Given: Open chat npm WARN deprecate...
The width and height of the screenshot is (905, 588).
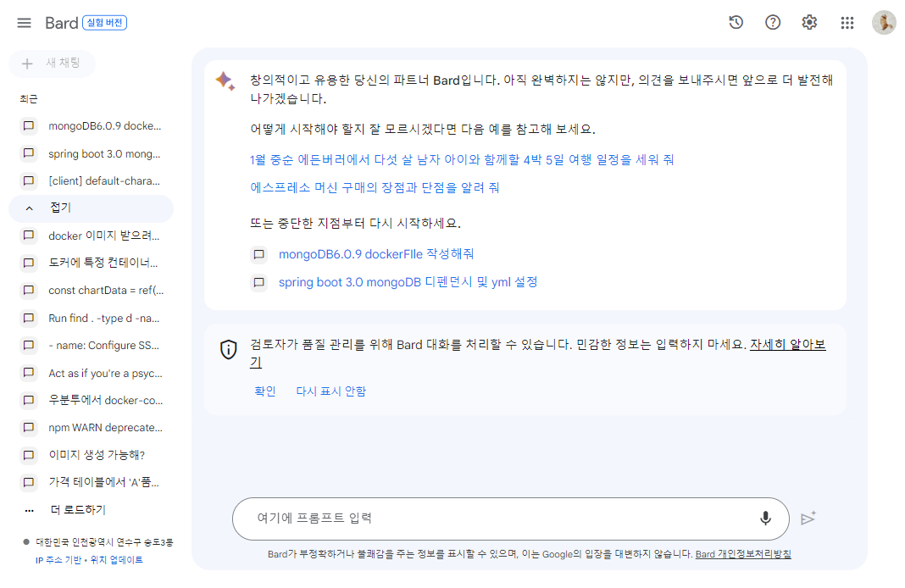Looking at the screenshot, I should [92, 428].
